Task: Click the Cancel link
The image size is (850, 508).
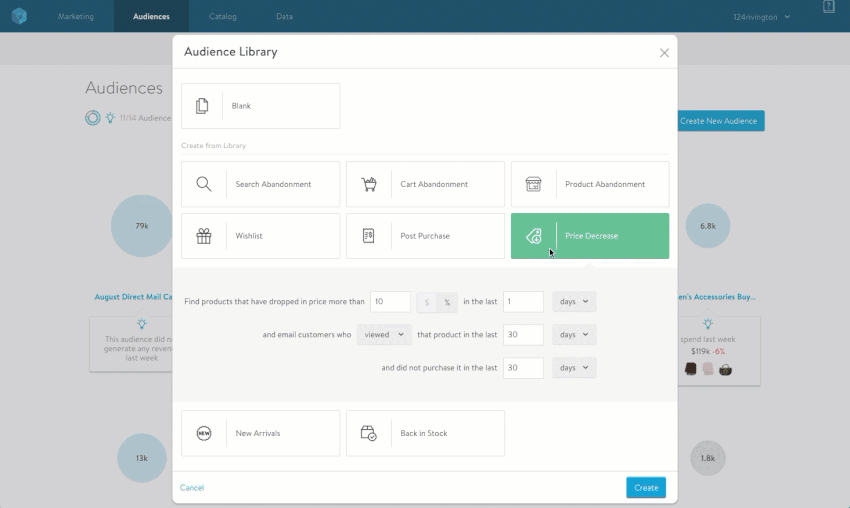Action: click(x=192, y=487)
